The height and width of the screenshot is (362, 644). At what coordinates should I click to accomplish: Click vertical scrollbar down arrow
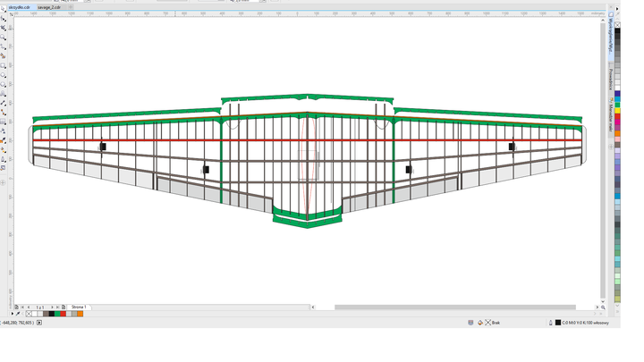coord(603,301)
